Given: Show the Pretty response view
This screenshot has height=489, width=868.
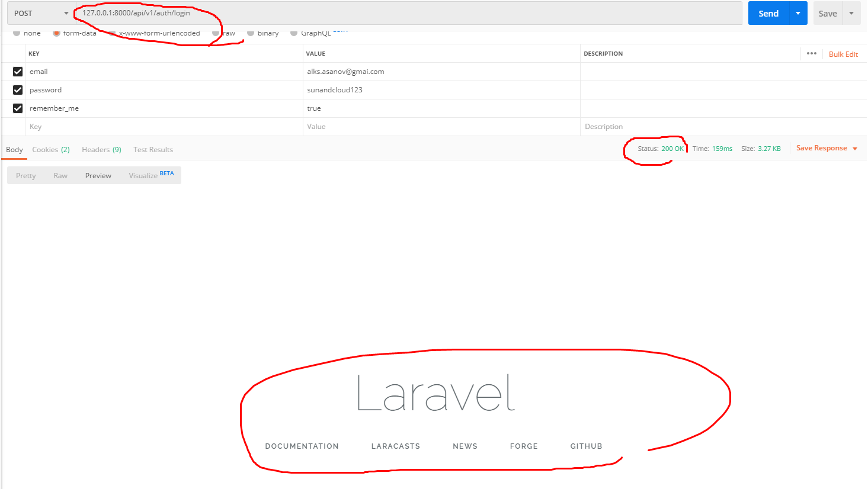Looking at the screenshot, I should (26, 176).
